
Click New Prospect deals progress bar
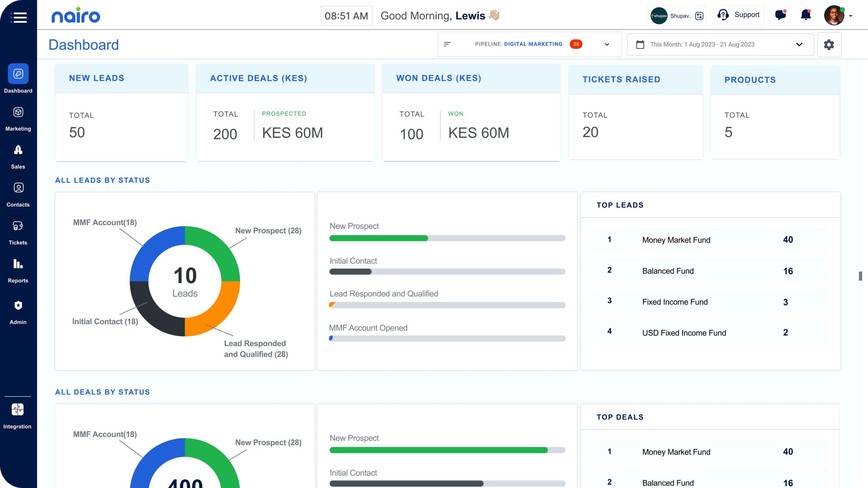coord(447,450)
